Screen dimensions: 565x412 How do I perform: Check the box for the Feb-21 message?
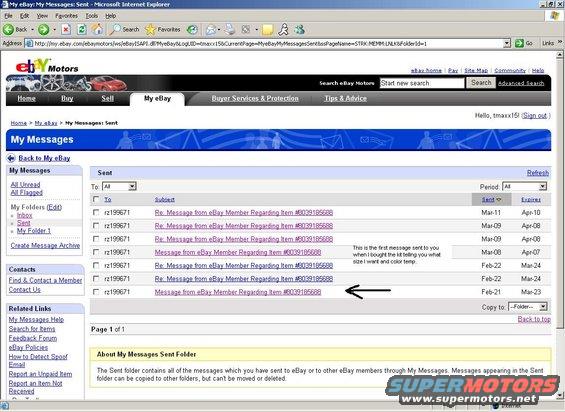(x=96, y=292)
